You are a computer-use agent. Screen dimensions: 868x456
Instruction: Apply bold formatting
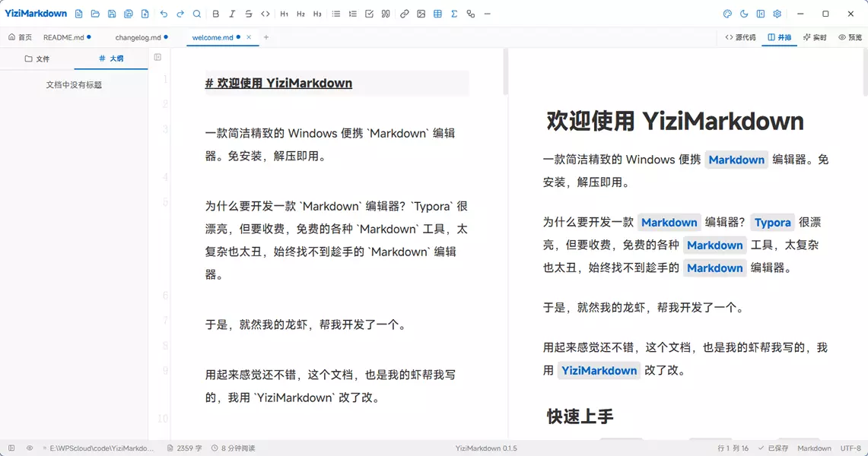point(215,14)
